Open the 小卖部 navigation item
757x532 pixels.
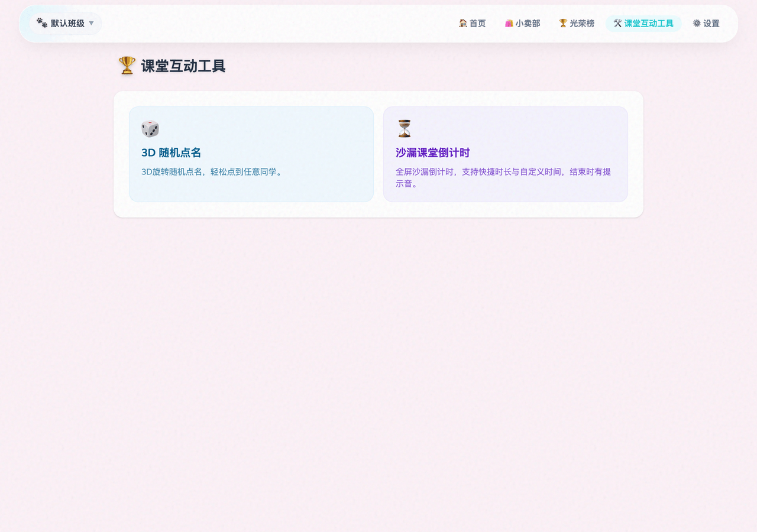[x=528, y=24]
